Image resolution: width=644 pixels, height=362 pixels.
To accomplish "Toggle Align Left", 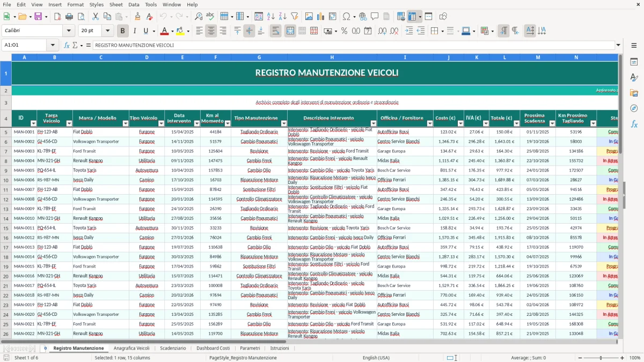I will pyautogui.click(x=200, y=31).
